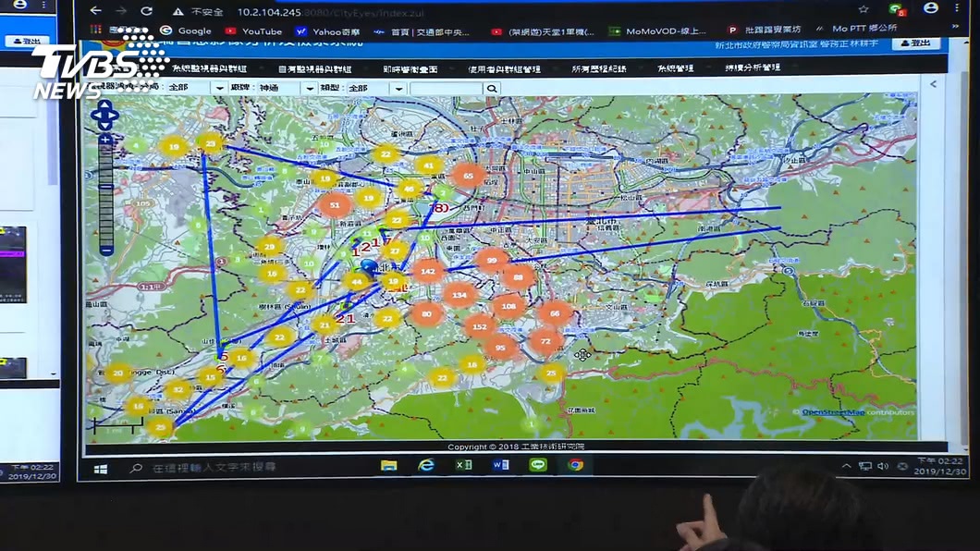This screenshot has height=551, width=980.
Task: Open the Chrome three-dot menu
Action: point(956,8)
